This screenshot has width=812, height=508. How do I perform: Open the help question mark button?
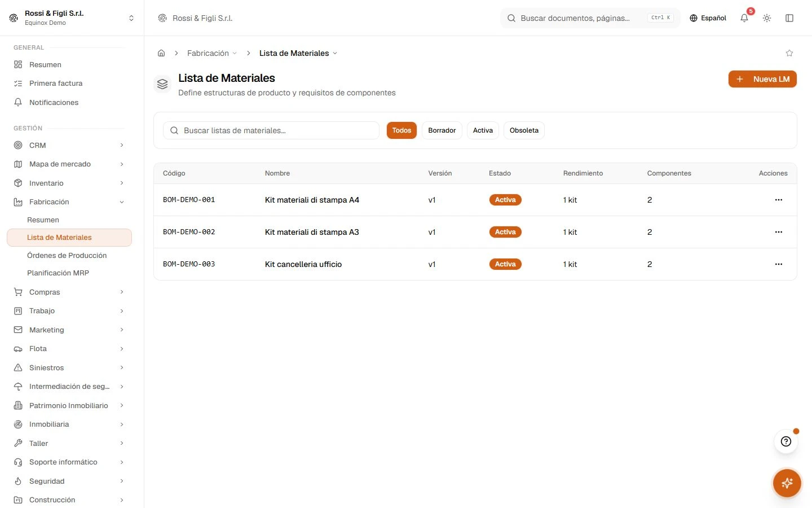point(786,441)
